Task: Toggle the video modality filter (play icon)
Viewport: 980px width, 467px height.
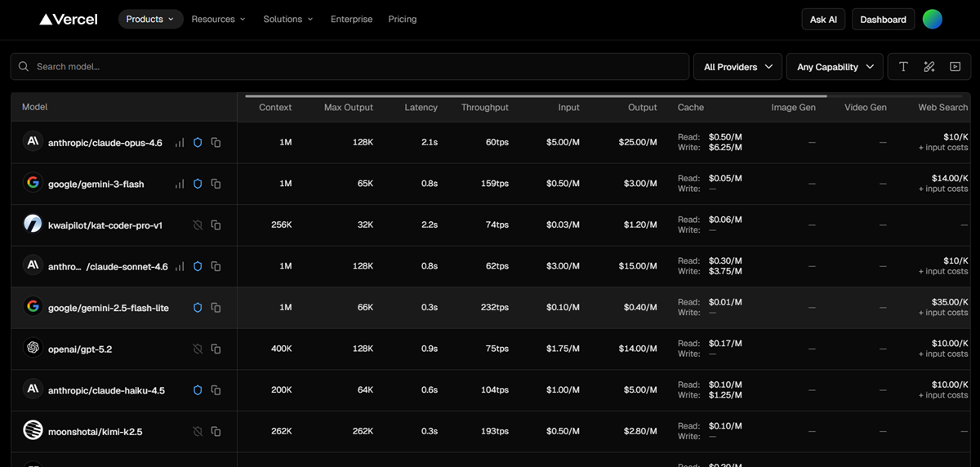Action: pyautogui.click(x=955, y=67)
